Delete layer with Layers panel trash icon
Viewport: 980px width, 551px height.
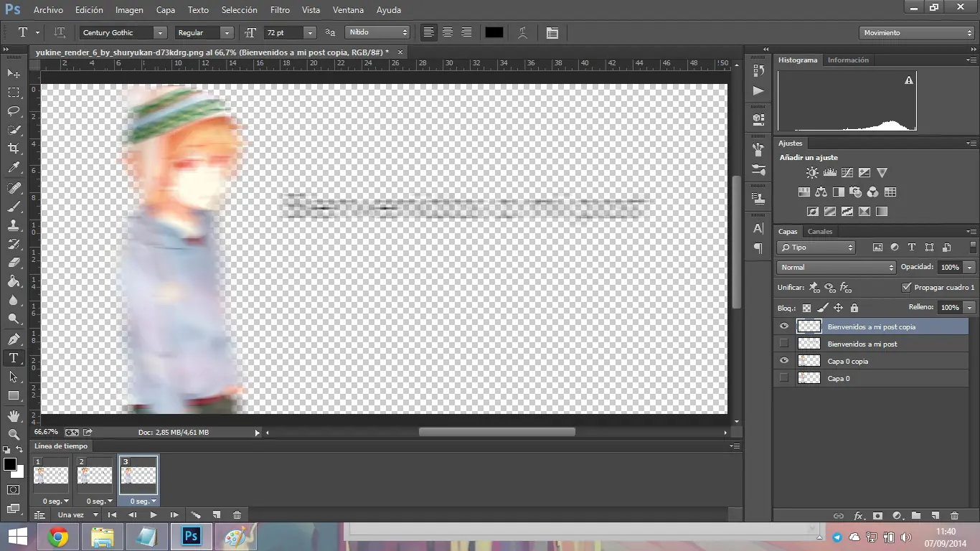(x=954, y=516)
